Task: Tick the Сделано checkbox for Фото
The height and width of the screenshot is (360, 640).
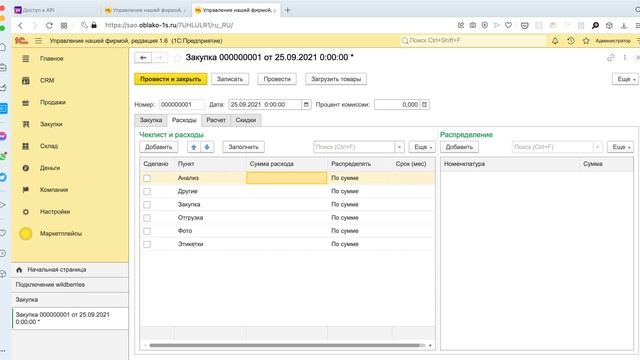Action: pos(147,231)
